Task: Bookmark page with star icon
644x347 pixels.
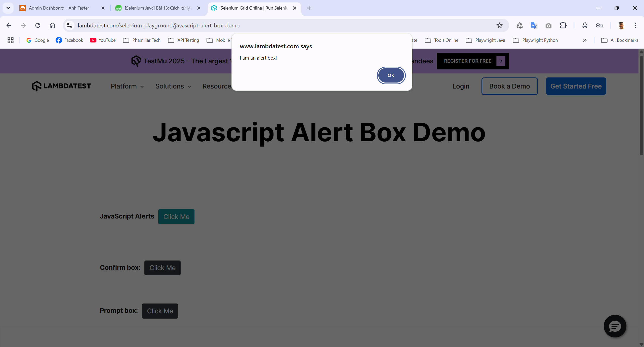Action: coord(499,25)
